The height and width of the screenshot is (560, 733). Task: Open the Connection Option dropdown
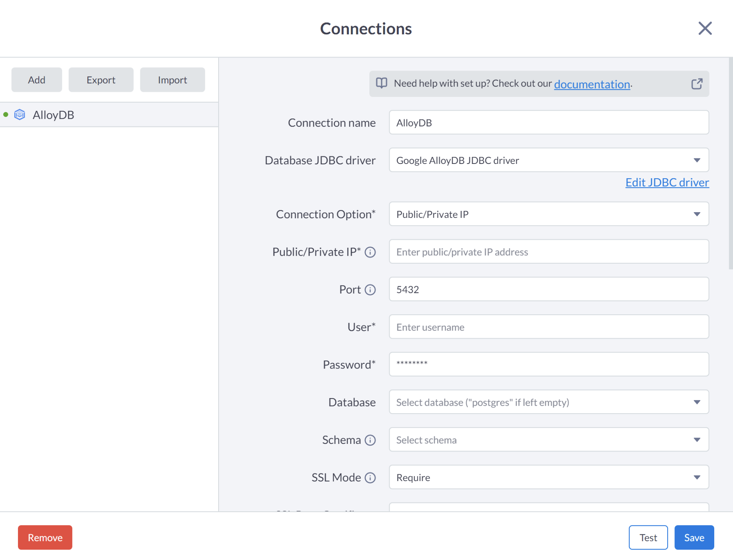(x=549, y=214)
